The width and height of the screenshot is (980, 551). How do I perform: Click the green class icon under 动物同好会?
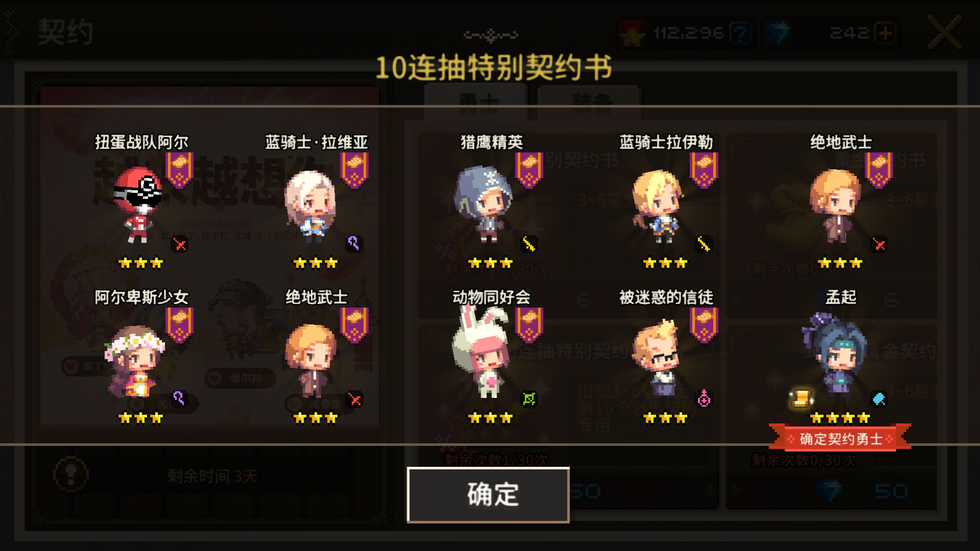[529, 399]
